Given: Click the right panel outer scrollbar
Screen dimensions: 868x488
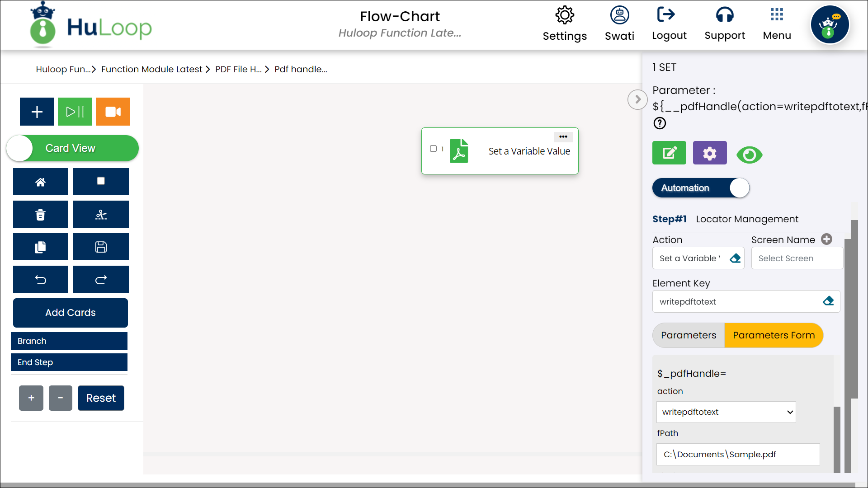Looking at the screenshot, I should tap(854, 309).
